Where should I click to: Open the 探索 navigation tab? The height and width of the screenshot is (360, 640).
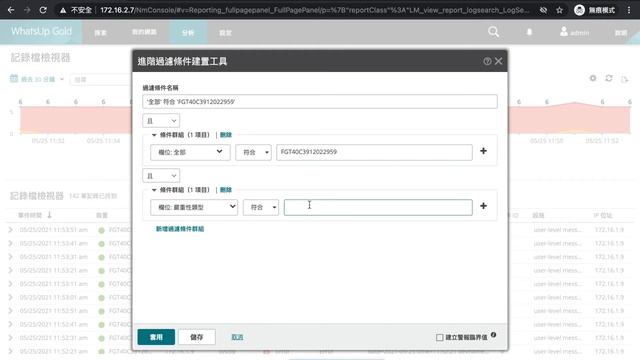pyautogui.click(x=100, y=33)
